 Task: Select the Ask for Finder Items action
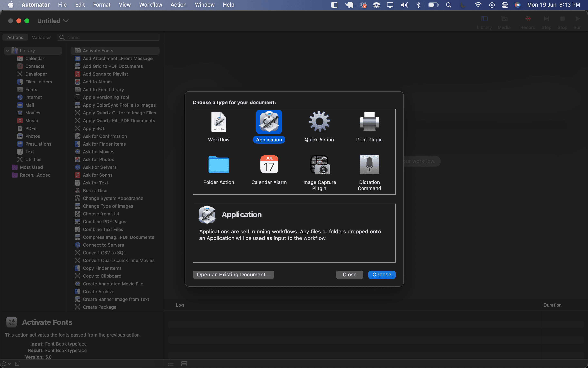(x=115, y=144)
